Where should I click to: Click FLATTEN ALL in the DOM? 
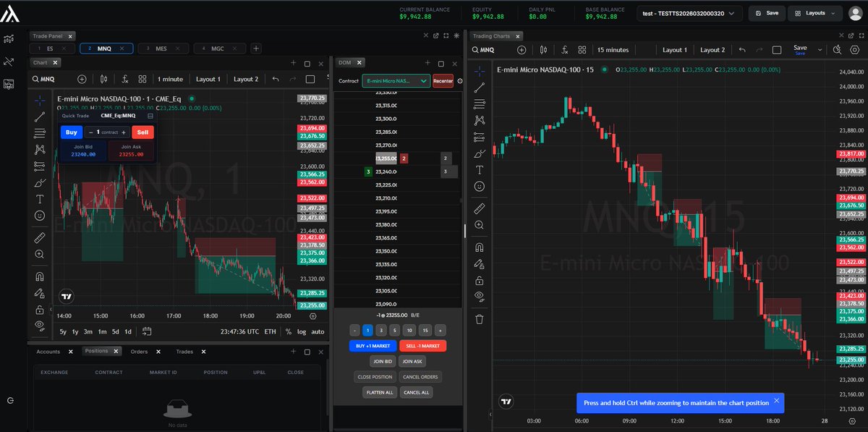coord(380,391)
